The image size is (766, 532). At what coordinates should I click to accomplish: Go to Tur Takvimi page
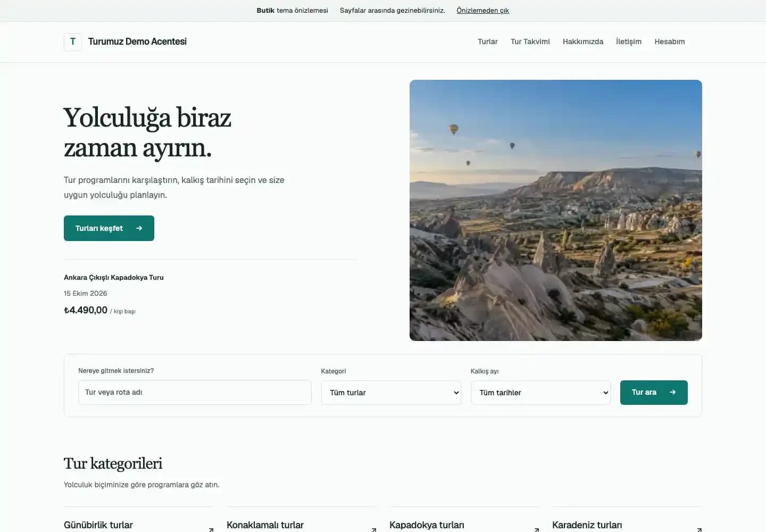tap(530, 41)
